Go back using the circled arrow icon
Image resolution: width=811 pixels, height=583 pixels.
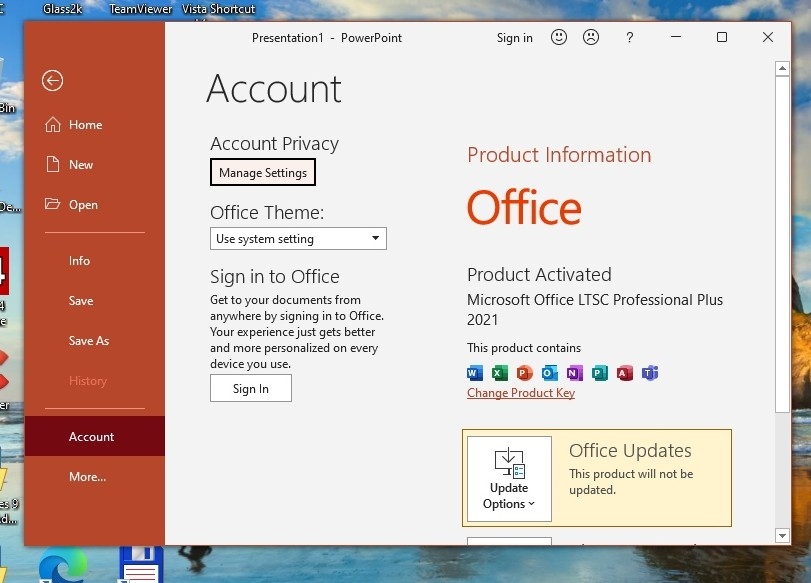(x=52, y=81)
